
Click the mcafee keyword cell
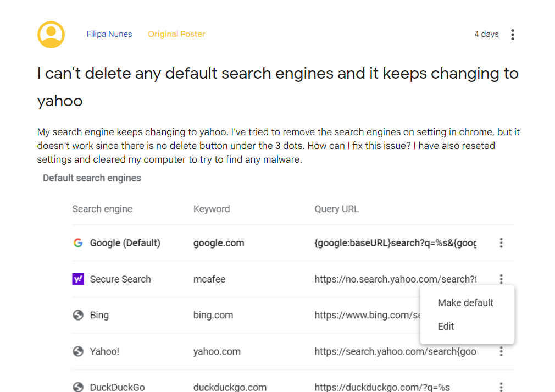pos(209,279)
